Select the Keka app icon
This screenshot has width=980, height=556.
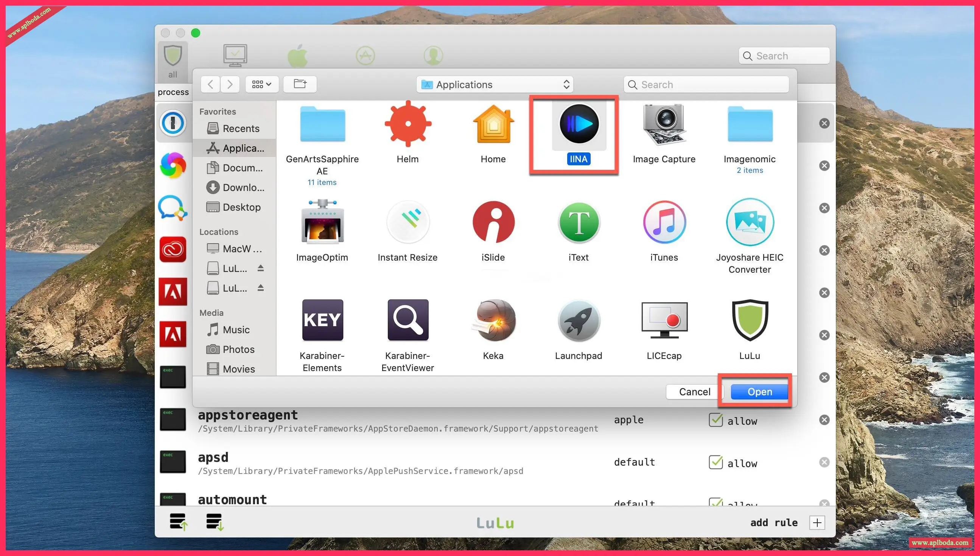493,320
